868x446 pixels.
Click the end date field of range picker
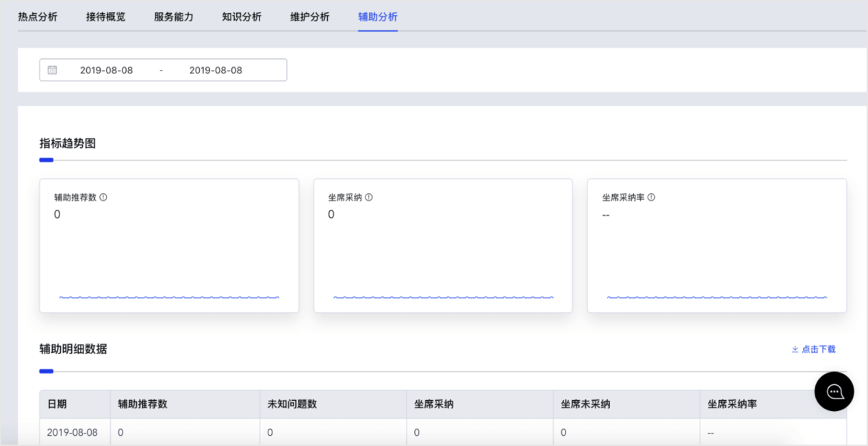pyautogui.click(x=216, y=70)
